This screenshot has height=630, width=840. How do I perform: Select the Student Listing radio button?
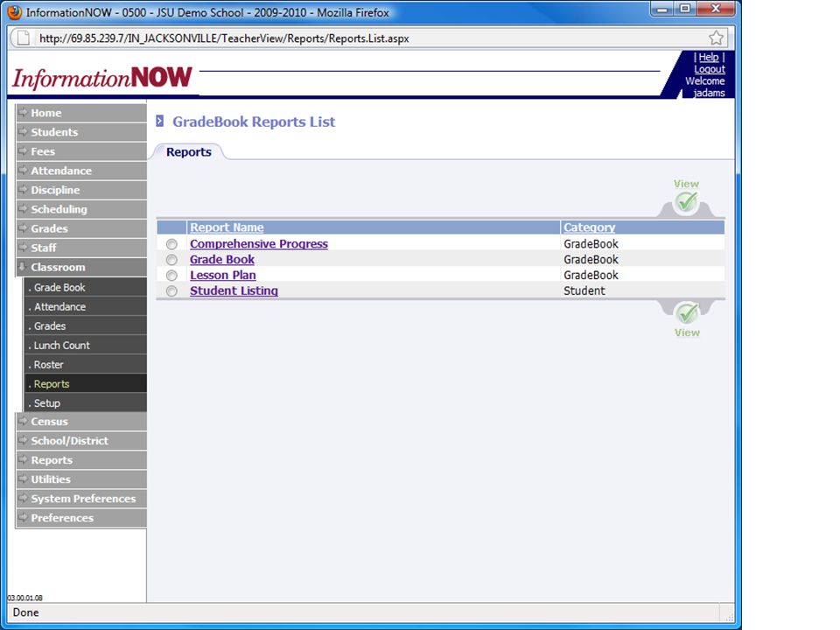171,290
